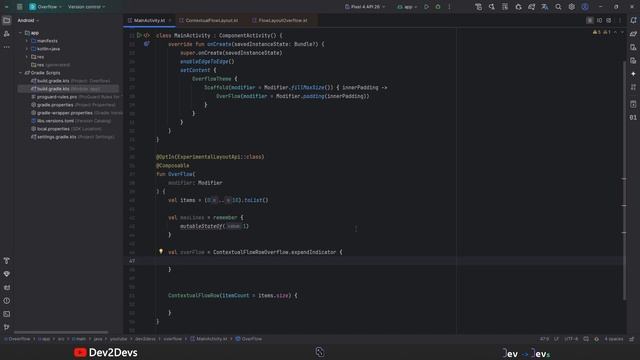Switch to FlowLayoutOverflow.kt tab
Screen dimensions: 640x360
click(282, 20)
